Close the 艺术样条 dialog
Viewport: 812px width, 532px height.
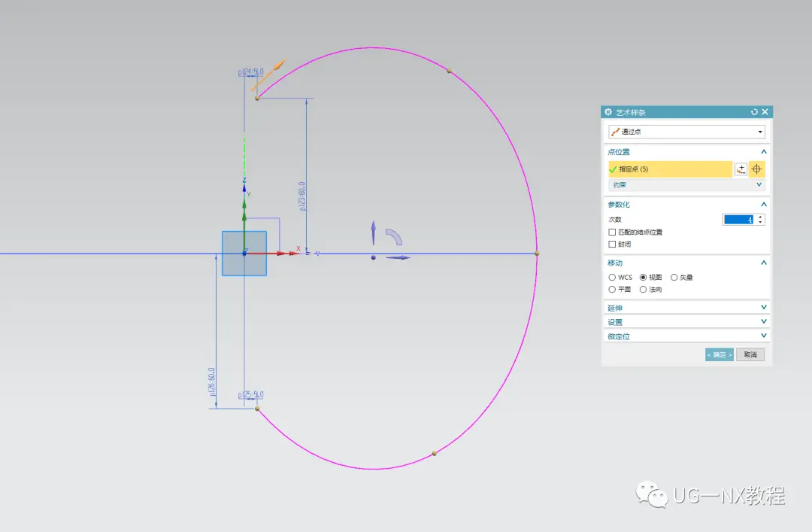[x=765, y=112]
